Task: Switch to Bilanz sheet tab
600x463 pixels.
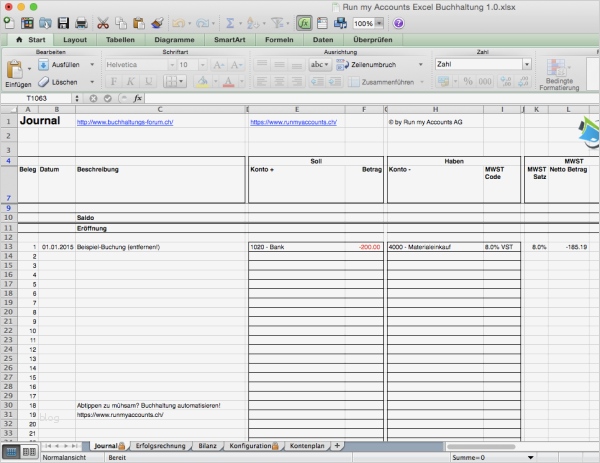Action: (207, 446)
